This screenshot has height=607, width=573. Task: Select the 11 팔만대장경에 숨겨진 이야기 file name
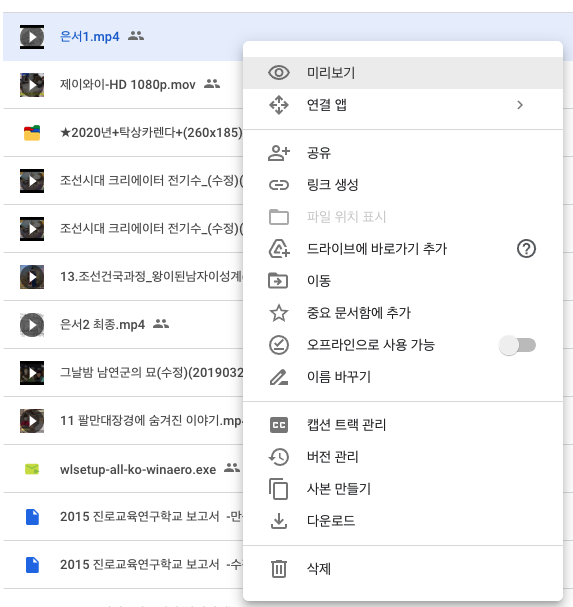point(151,420)
